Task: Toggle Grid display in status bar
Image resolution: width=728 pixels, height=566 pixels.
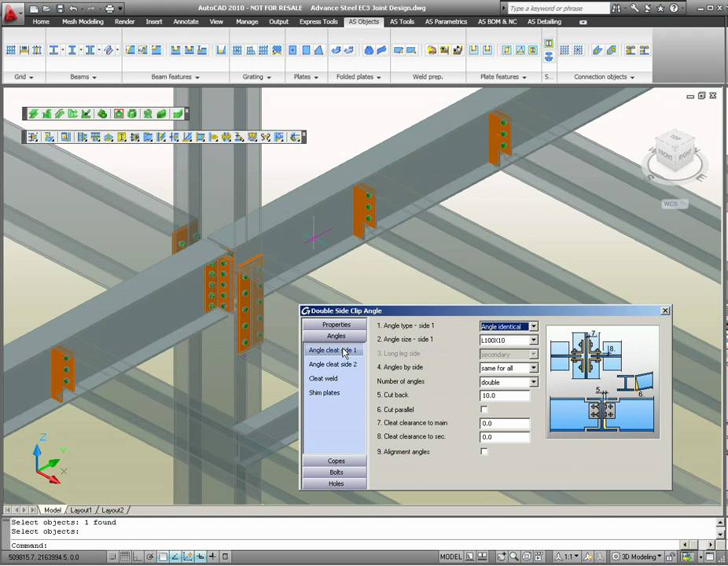Action: point(125,557)
